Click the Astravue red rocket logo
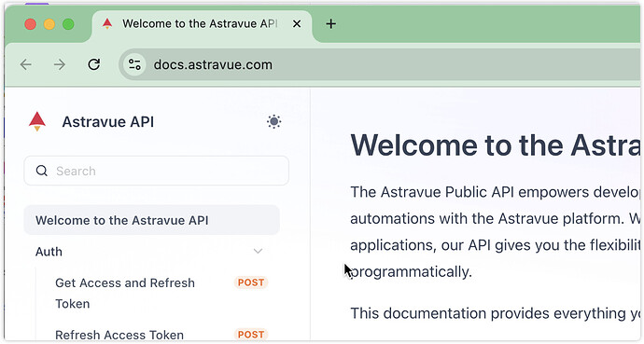 [37, 121]
